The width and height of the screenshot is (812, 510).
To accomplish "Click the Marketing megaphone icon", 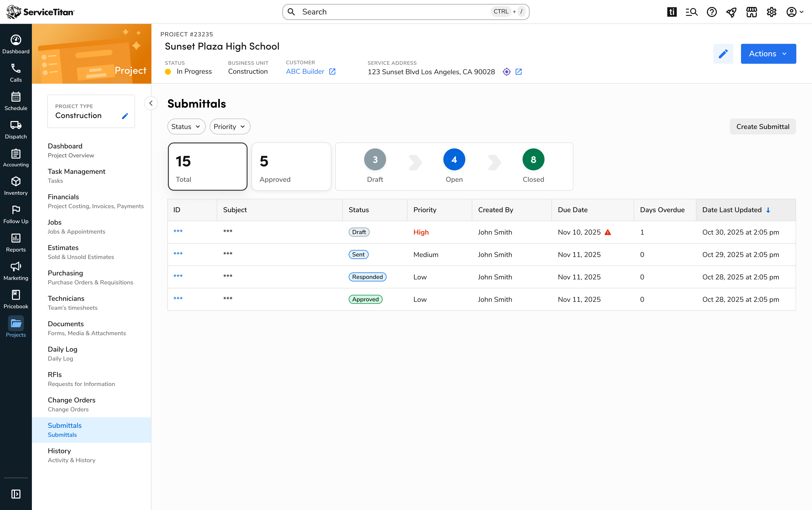I will [x=16, y=267].
